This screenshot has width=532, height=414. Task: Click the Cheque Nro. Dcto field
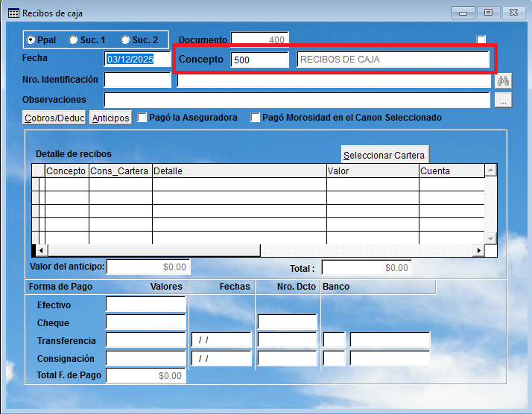tap(288, 322)
